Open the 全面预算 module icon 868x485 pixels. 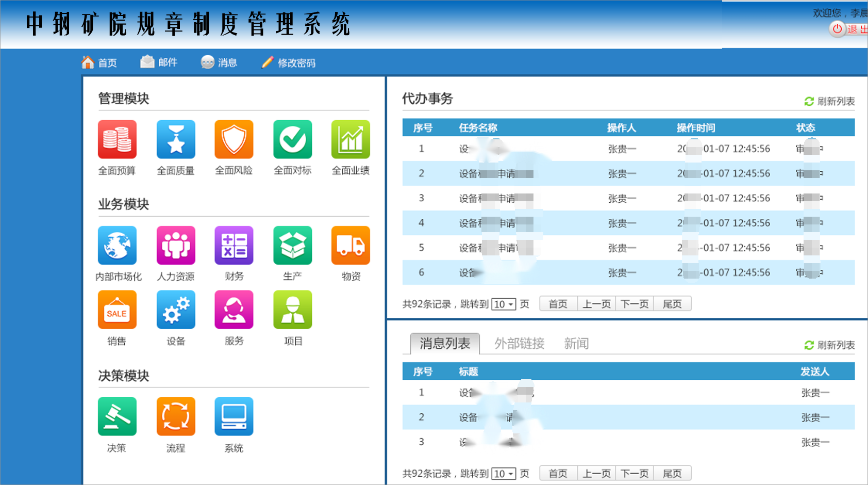coord(117,139)
